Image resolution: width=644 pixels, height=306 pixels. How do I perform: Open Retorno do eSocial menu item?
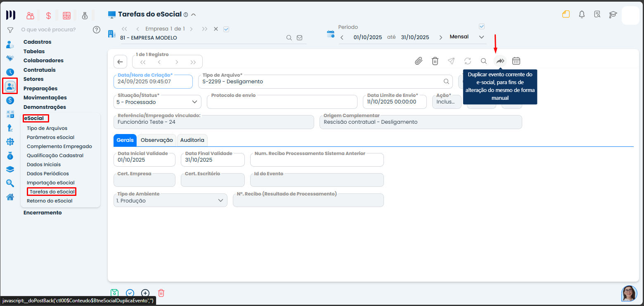pyautogui.click(x=50, y=201)
